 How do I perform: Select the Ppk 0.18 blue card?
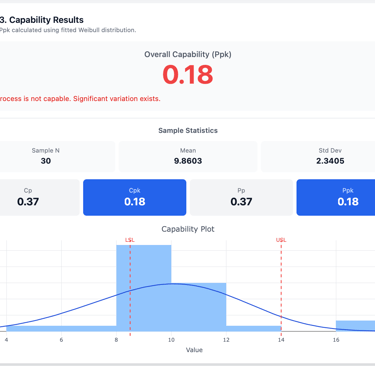click(x=336, y=197)
